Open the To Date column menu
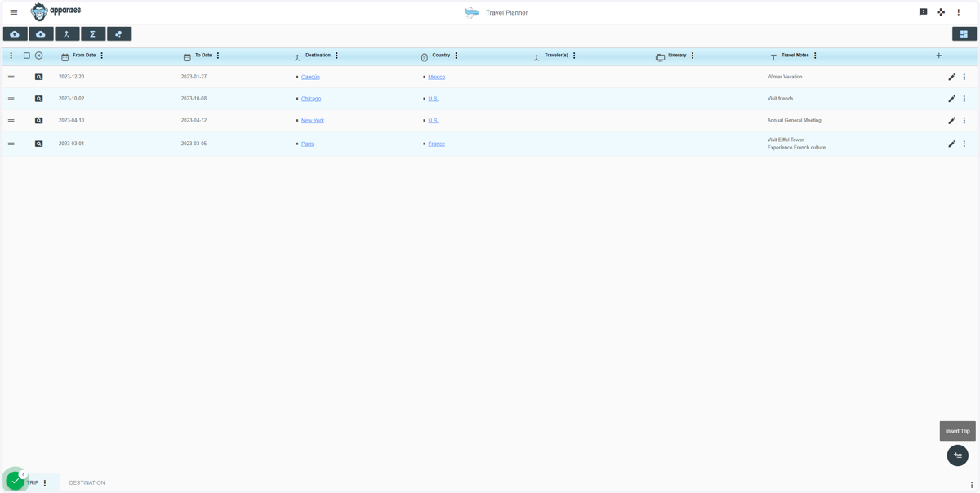 coord(218,56)
